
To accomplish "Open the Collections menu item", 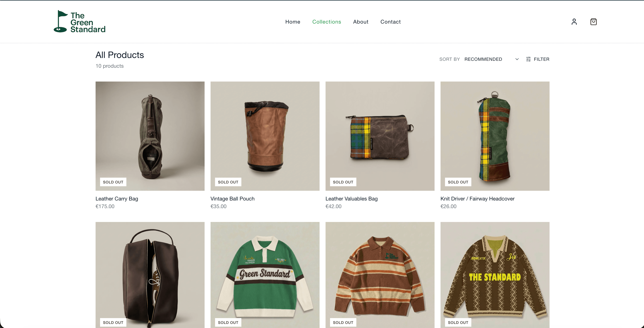I will pyautogui.click(x=326, y=22).
